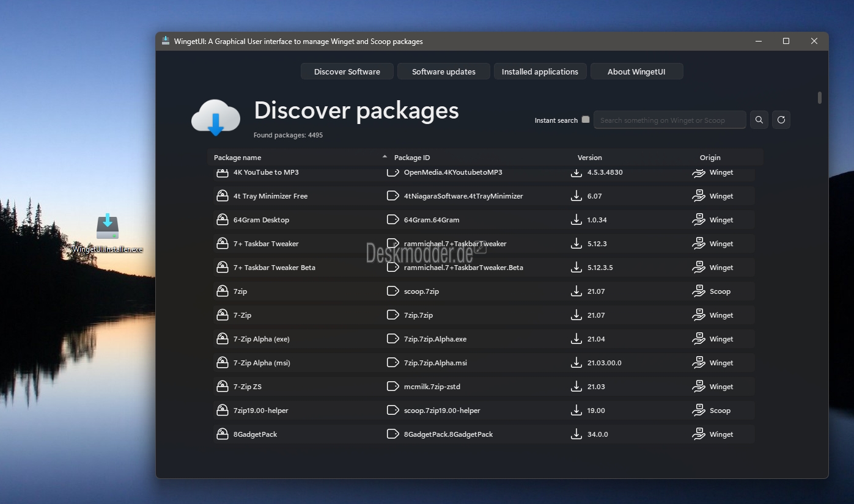Click the 7zip.7zip package ID

pos(418,315)
